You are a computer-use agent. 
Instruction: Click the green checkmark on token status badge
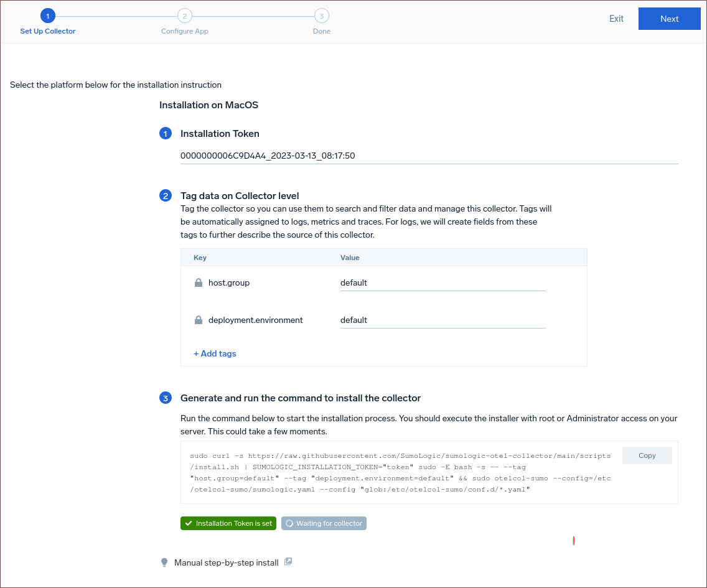click(189, 523)
